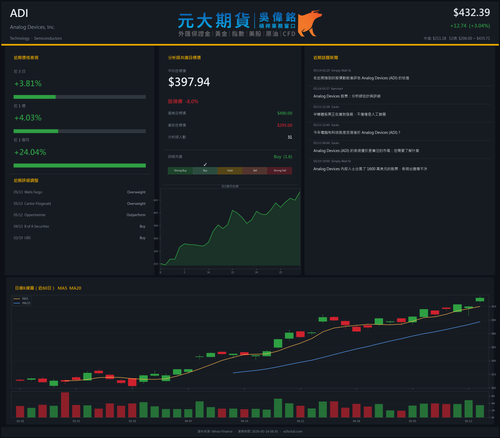Click the lowest target price $295.00
The height and width of the screenshot is (438, 500).
point(285,125)
